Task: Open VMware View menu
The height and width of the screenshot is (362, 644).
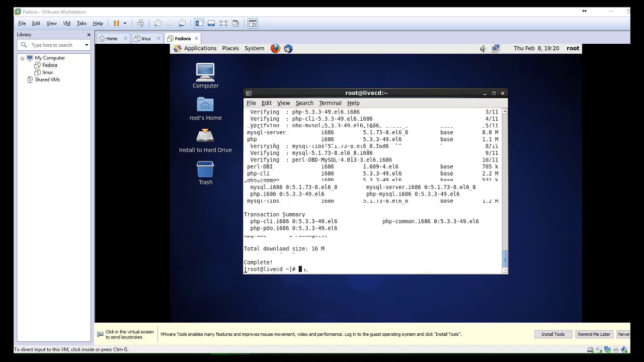Action: click(x=51, y=23)
